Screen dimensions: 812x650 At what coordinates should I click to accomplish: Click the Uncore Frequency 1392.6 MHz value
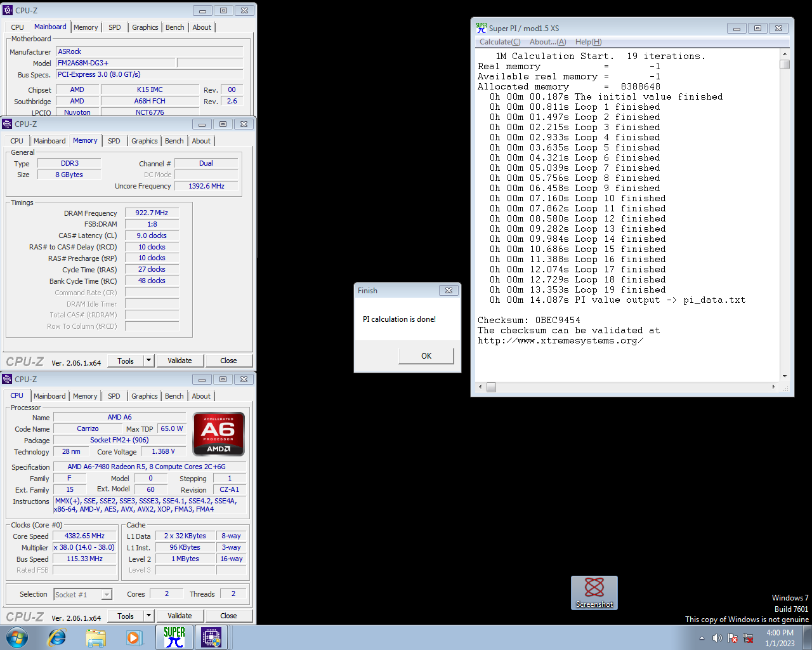coord(206,186)
